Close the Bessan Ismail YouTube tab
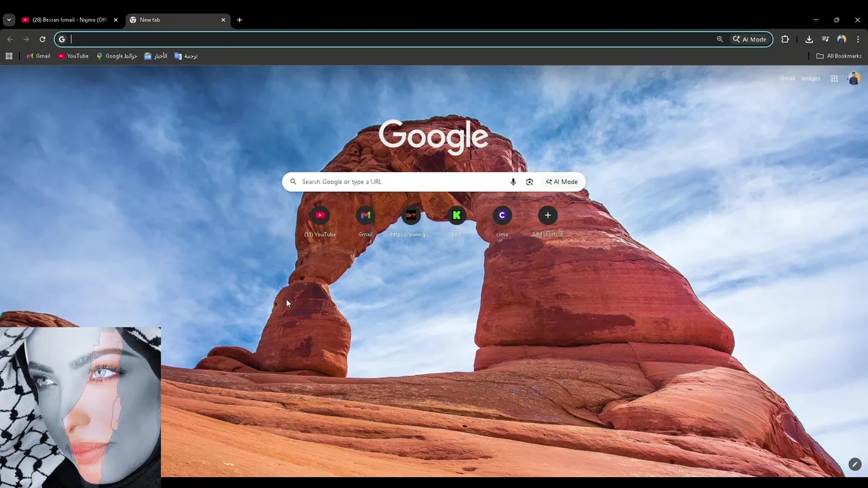This screenshot has height=488, width=868. [115, 20]
